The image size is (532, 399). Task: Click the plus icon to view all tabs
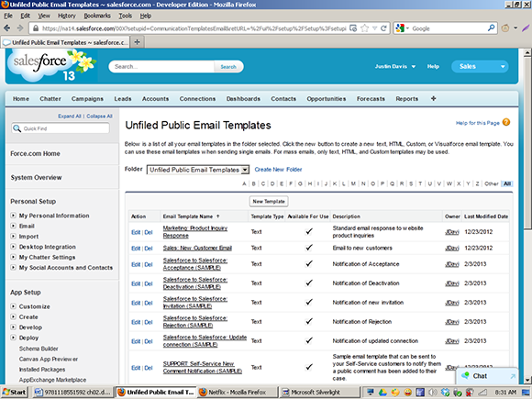tap(433, 99)
